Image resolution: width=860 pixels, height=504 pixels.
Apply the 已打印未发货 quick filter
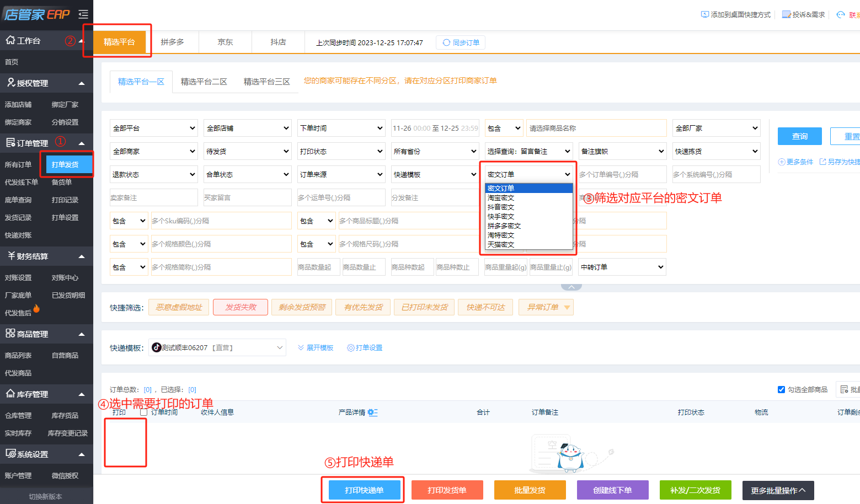(424, 307)
